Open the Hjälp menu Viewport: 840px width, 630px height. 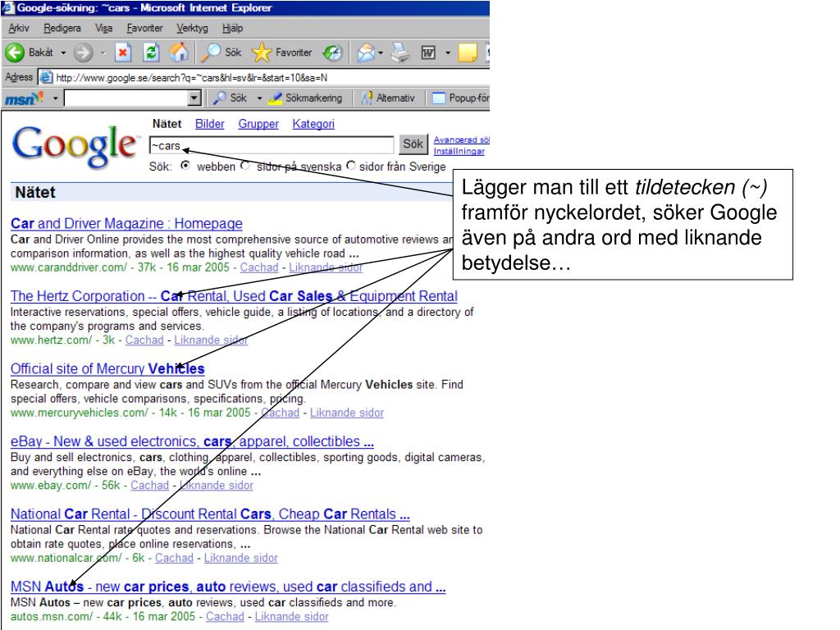point(232,29)
